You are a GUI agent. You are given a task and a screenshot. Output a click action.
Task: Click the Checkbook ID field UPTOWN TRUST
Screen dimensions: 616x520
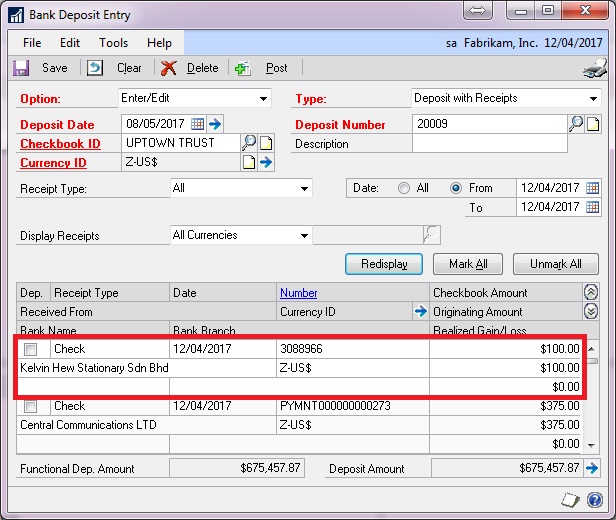click(x=181, y=143)
